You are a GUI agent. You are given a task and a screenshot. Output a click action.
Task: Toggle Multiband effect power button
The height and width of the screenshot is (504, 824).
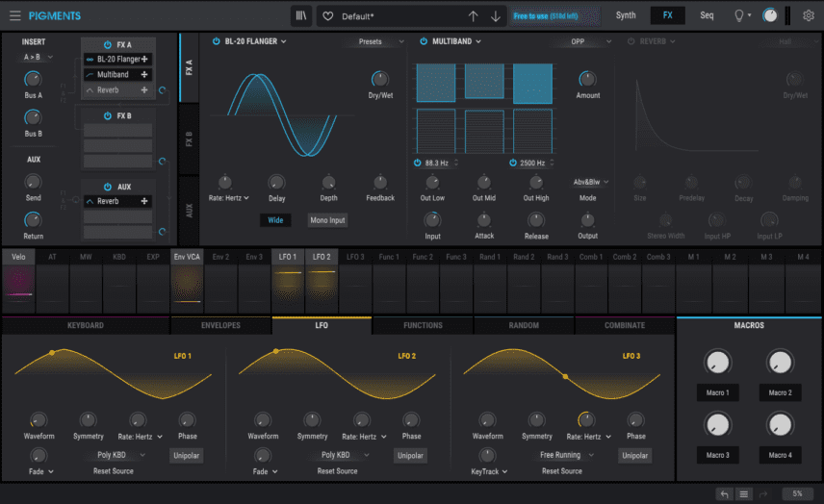coord(424,41)
